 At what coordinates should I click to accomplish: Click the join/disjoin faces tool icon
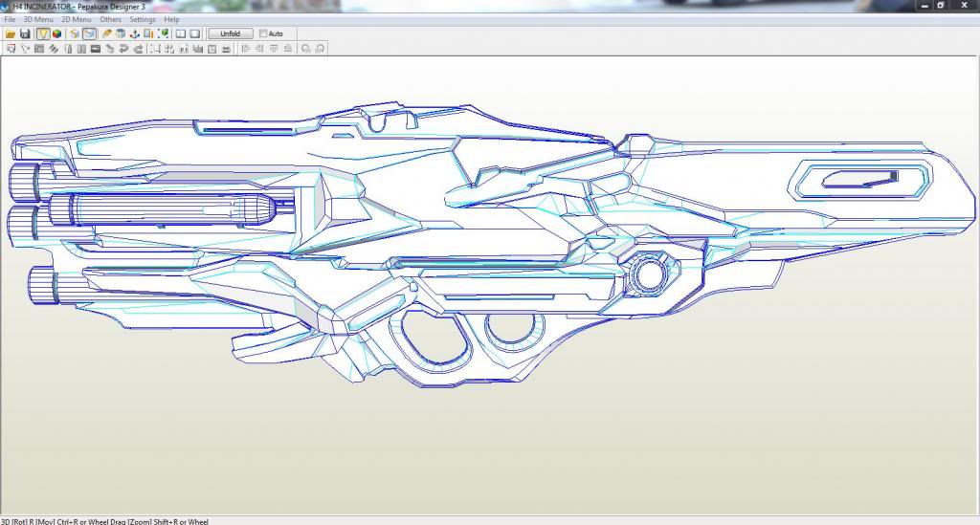[38, 49]
